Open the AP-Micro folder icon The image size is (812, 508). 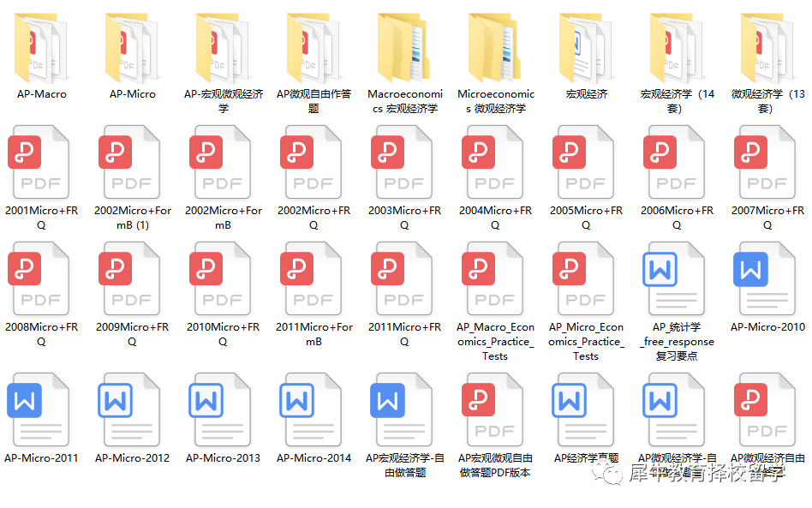[133, 48]
